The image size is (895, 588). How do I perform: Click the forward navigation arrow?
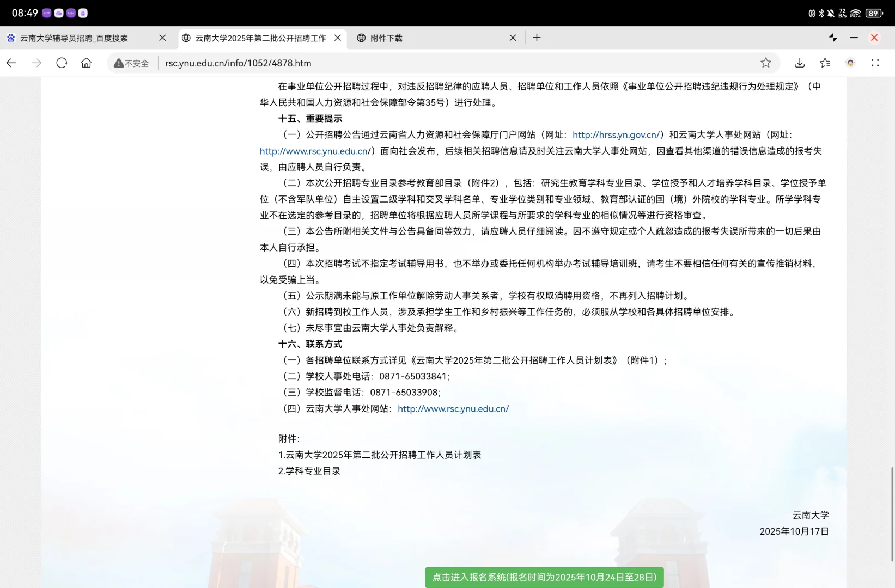tap(36, 63)
